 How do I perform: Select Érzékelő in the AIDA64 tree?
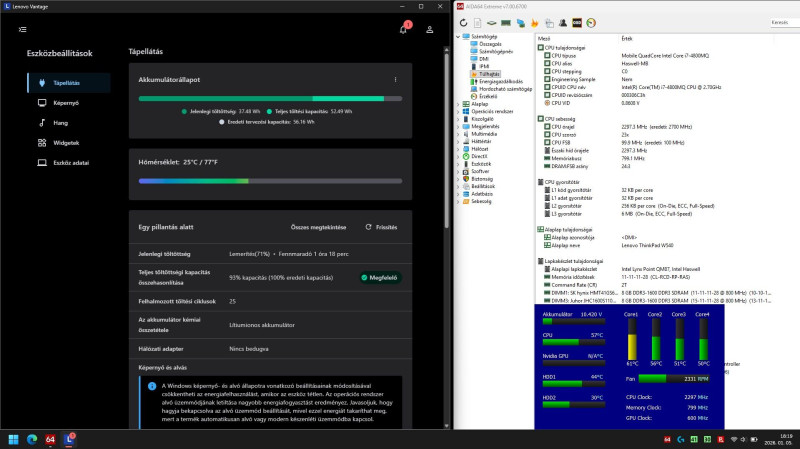(x=488, y=96)
